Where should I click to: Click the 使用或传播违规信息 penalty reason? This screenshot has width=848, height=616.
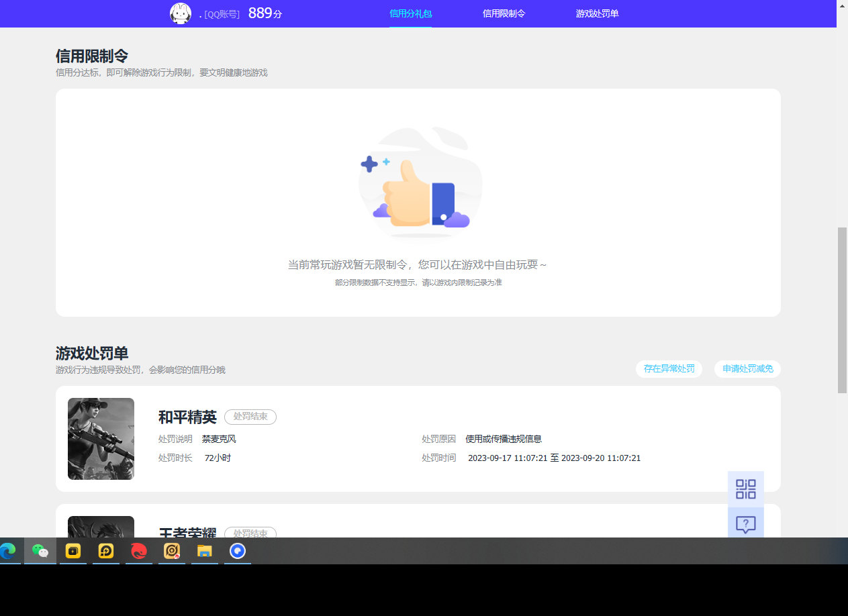(504, 439)
